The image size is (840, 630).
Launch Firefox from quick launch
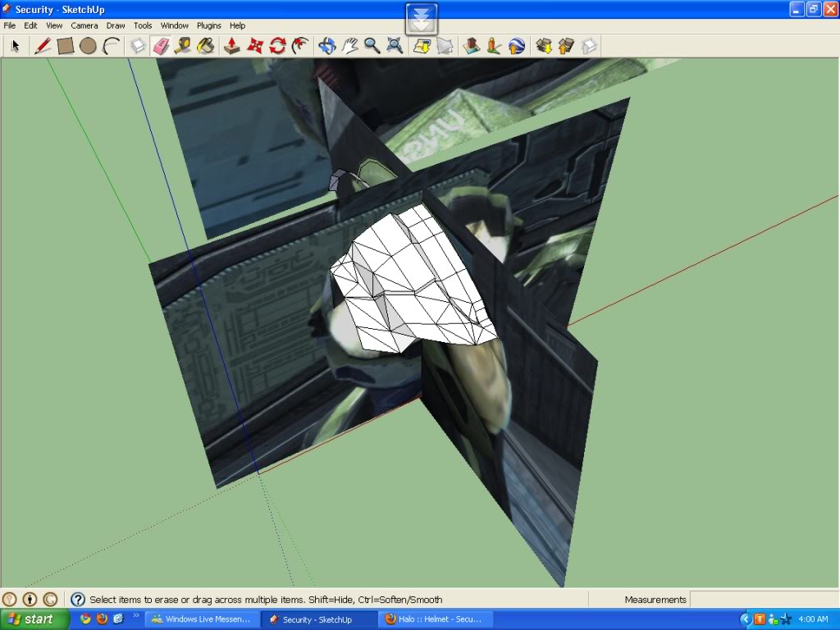tap(102, 619)
